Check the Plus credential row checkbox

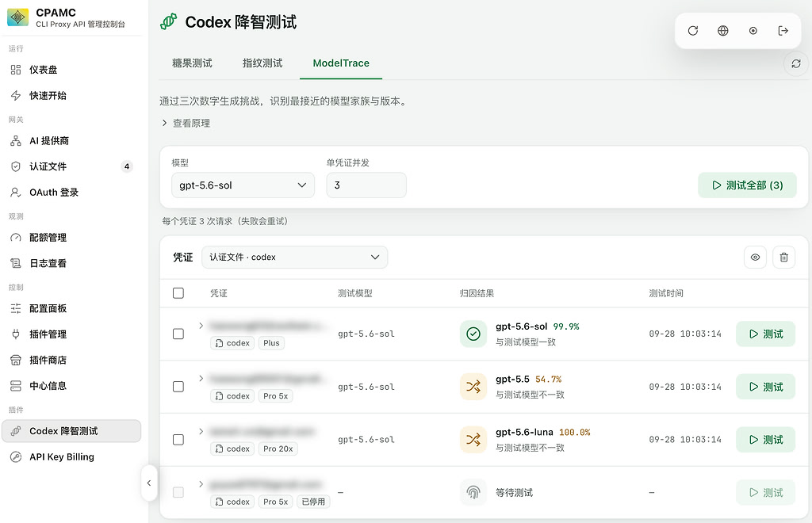[x=178, y=334]
